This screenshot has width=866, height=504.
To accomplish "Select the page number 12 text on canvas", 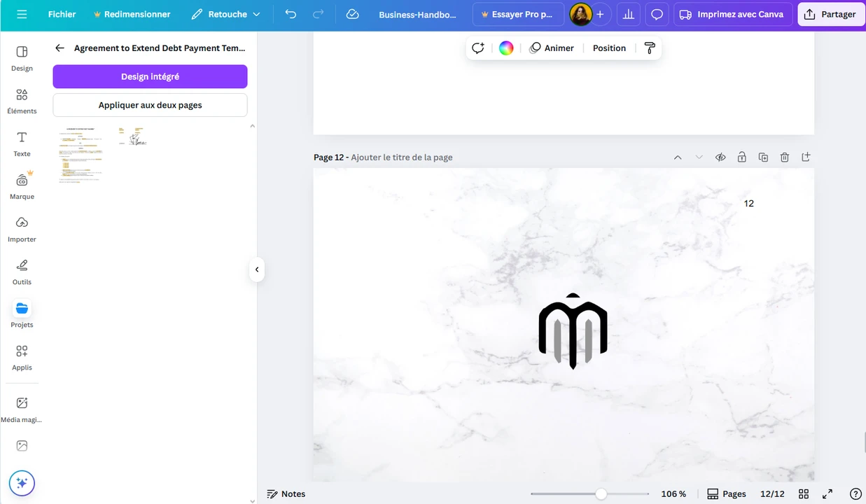I will pos(749,204).
